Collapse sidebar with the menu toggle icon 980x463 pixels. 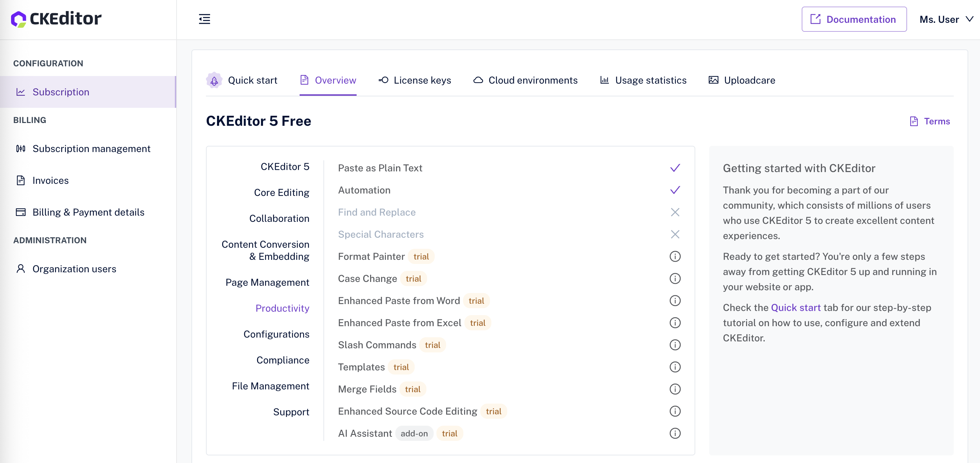(x=204, y=19)
